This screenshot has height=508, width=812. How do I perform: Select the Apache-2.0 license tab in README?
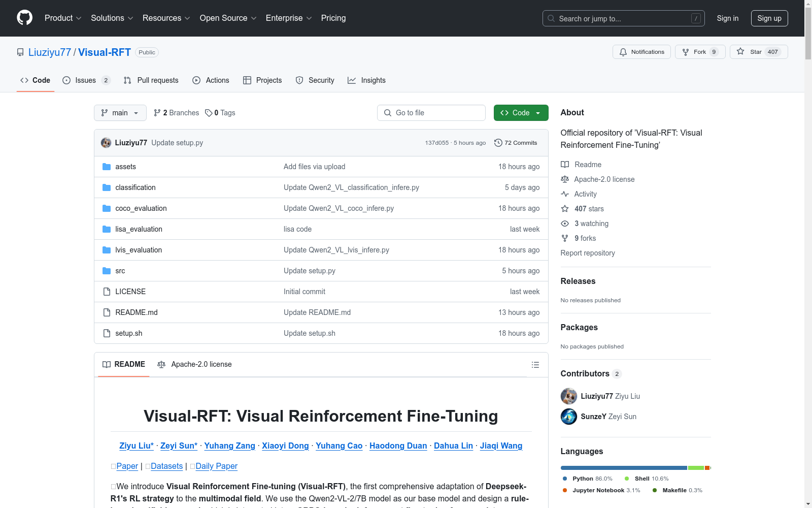pyautogui.click(x=194, y=364)
